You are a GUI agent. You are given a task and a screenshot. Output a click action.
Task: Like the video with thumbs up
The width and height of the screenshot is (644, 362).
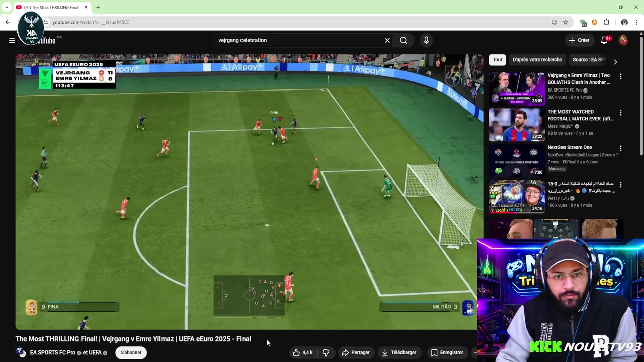pyautogui.click(x=303, y=352)
